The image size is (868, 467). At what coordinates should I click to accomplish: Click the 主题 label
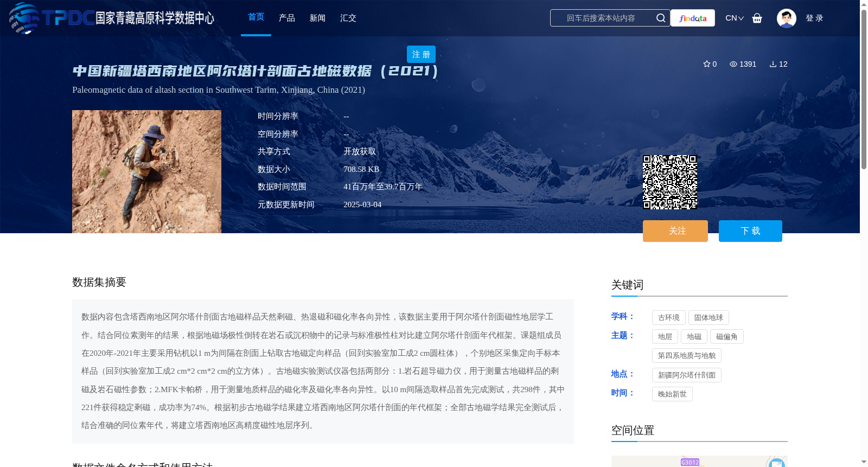coord(622,335)
